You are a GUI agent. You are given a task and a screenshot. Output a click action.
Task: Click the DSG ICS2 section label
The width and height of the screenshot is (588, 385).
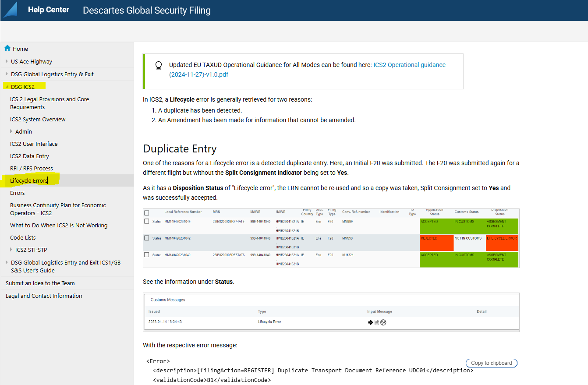pos(23,87)
